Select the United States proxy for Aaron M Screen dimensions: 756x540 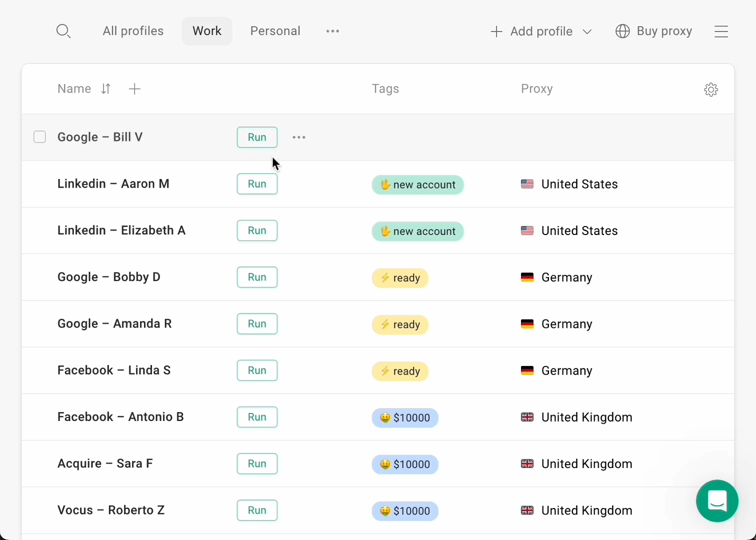[x=569, y=184]
